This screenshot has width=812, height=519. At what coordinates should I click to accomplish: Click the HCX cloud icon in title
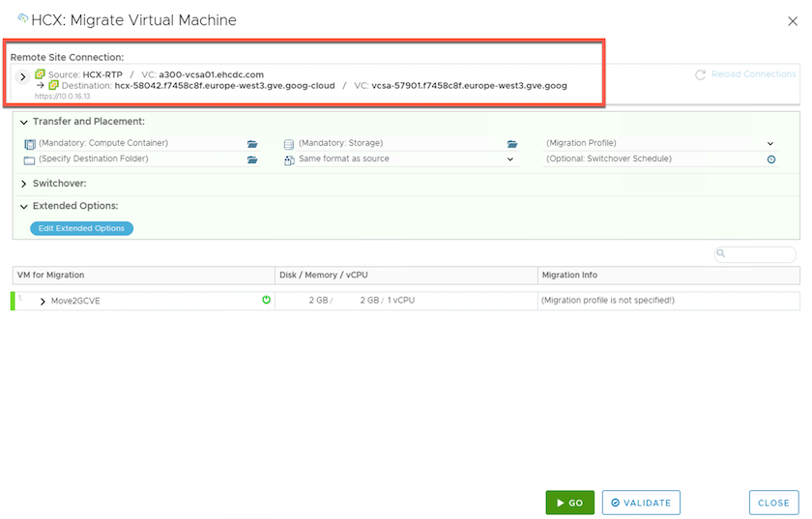point(23,18)
